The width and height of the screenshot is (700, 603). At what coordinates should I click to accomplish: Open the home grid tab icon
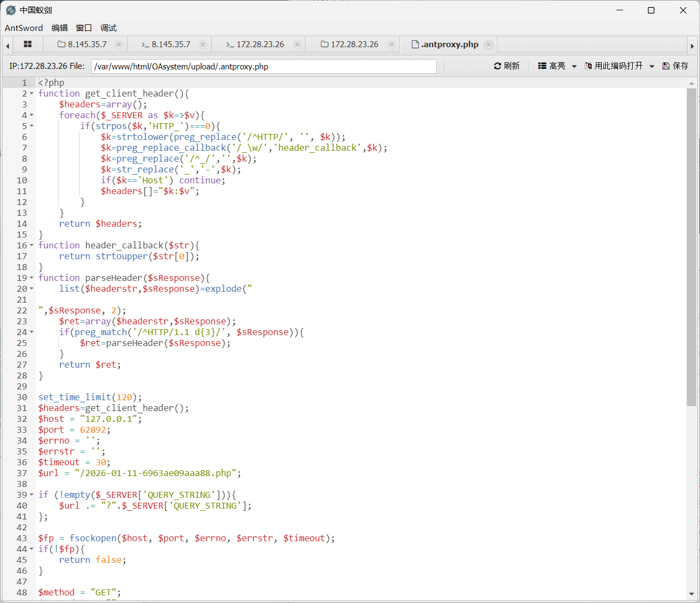pyautogui.click(x=28, y=44)
